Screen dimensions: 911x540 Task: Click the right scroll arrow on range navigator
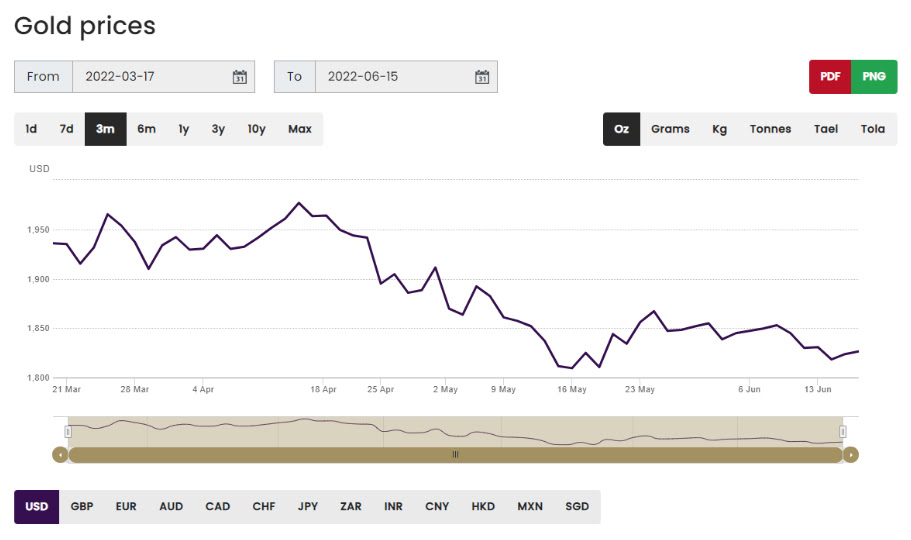(851, 454)
